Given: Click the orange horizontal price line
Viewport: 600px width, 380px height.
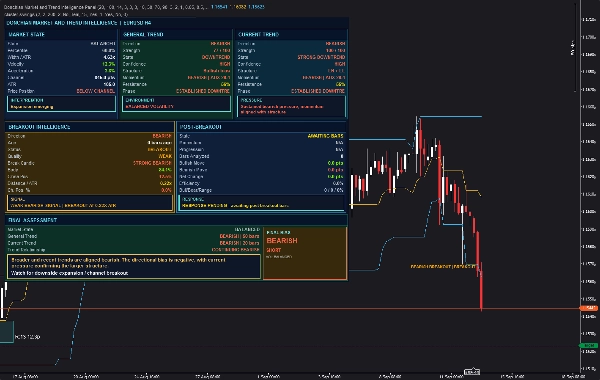Looking at the screenshot, I should [x=290, y=308].
